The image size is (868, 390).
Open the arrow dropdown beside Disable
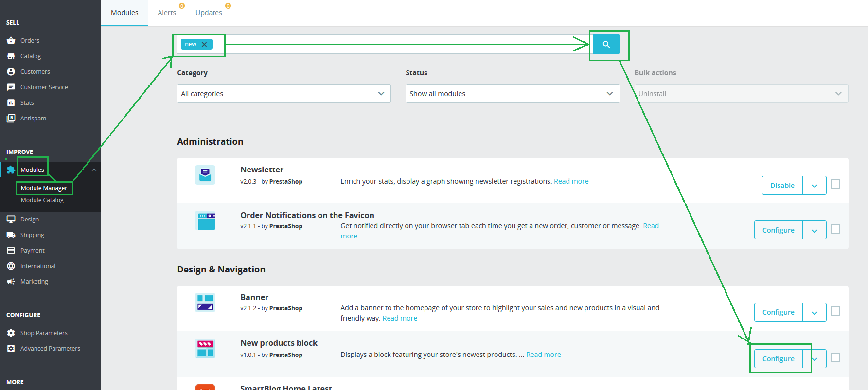[x=815, y=186]
